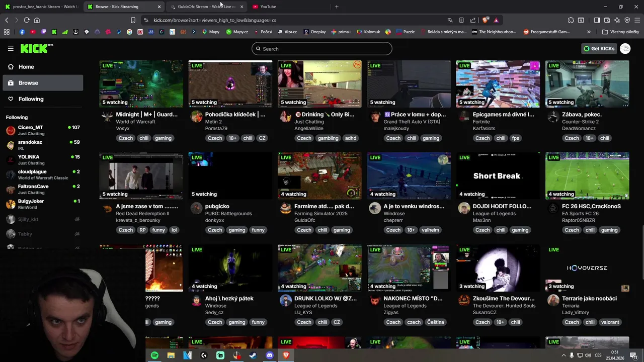Open the Freegamestuff bookmark

coord(547,32)
